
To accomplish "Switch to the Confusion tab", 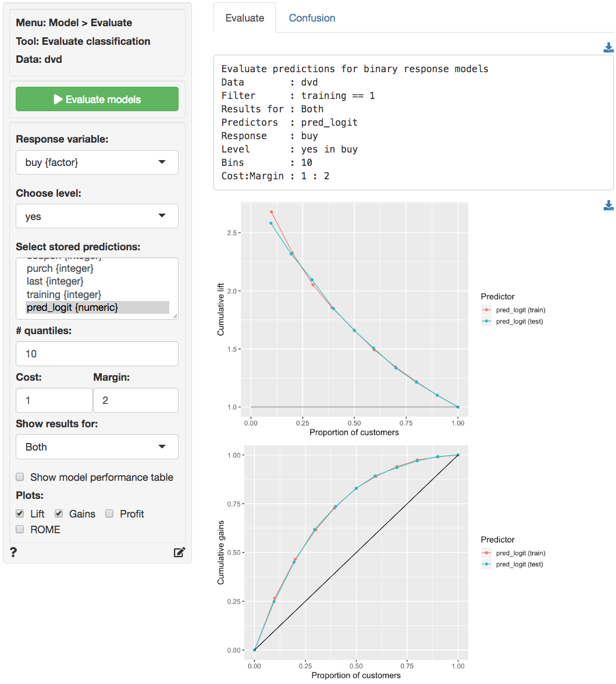I will point(312,18).
